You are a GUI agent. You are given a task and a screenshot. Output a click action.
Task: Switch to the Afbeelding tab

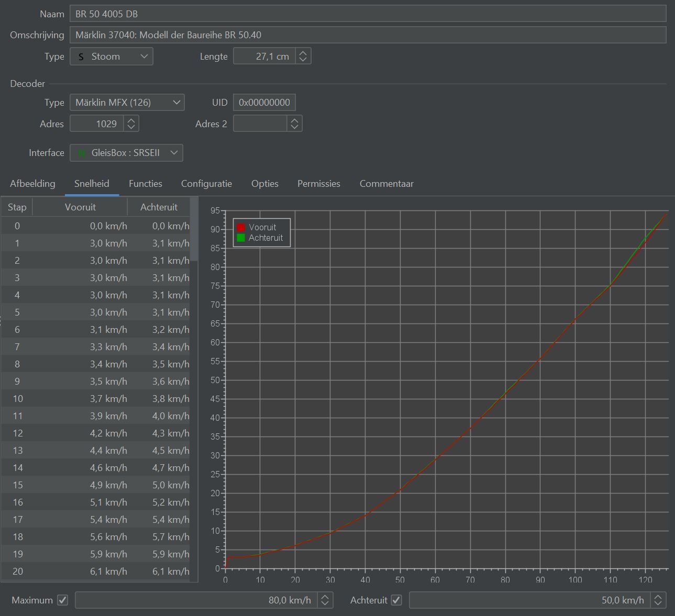[x=32, y=184]
